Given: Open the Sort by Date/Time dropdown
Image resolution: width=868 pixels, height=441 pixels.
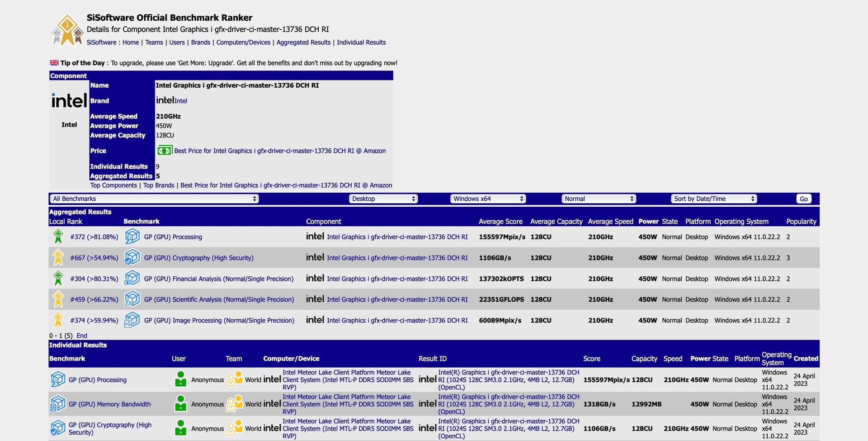Looking at the screenshot, I should point(714,199).
